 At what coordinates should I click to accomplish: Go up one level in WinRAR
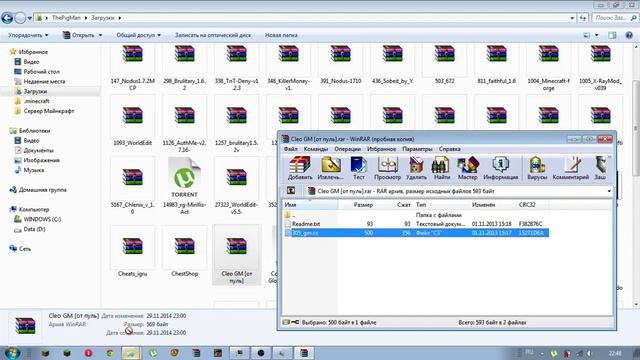click(291, 191)
